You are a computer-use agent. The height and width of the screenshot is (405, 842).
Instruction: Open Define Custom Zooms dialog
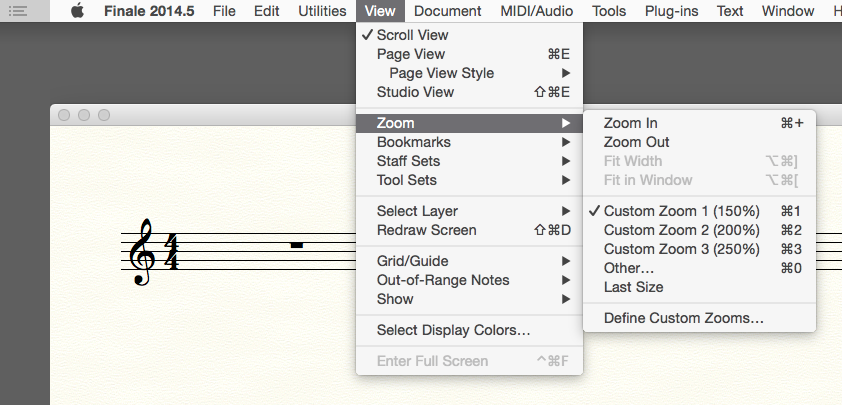pyautogui.click(x=683, y=319)
